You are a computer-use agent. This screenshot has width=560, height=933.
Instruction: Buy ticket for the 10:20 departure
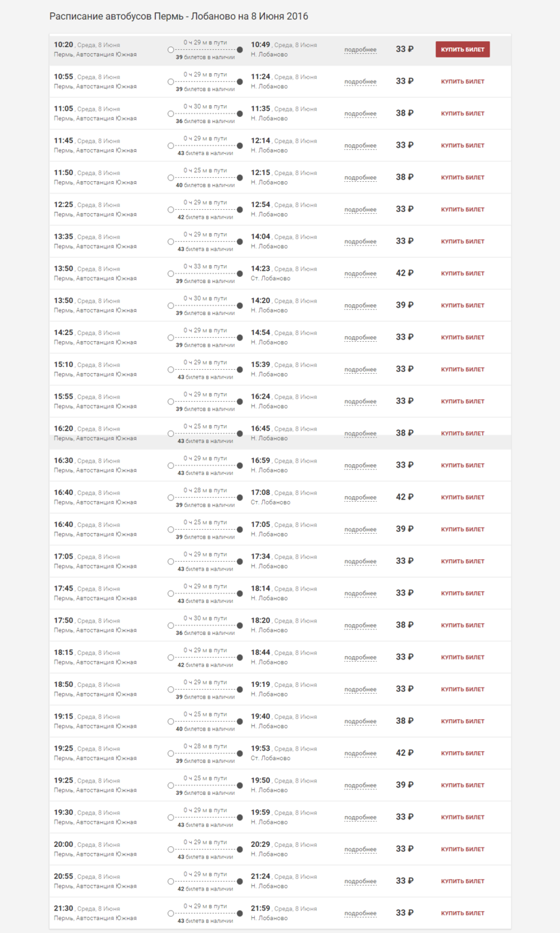pyautogui.click(x=462, y=49)
